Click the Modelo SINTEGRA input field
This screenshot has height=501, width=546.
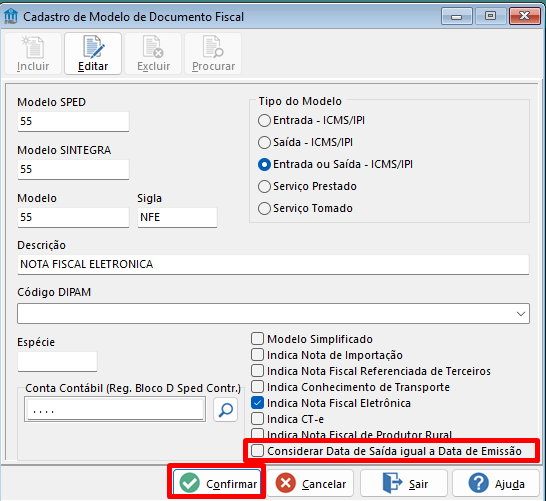click(73, 170)
